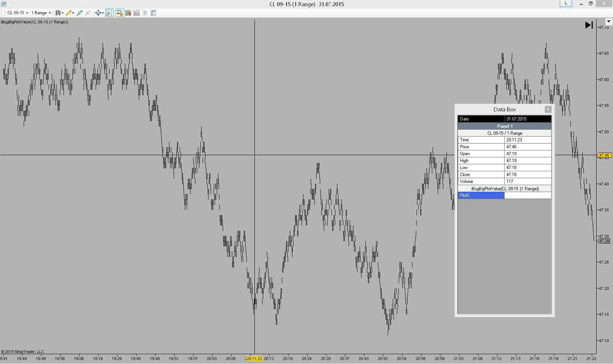Select the iBugBigPlotValue header in Data Box
This screenshot has width=613, height=364.
pos(505,189)
